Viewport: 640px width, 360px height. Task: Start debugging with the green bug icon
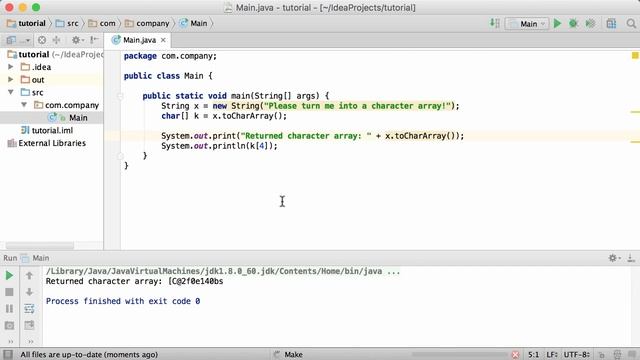click(573, 24)
